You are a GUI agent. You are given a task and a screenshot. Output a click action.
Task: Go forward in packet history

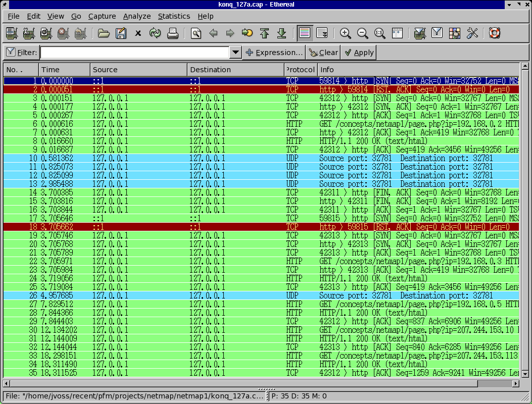[230, 33]
